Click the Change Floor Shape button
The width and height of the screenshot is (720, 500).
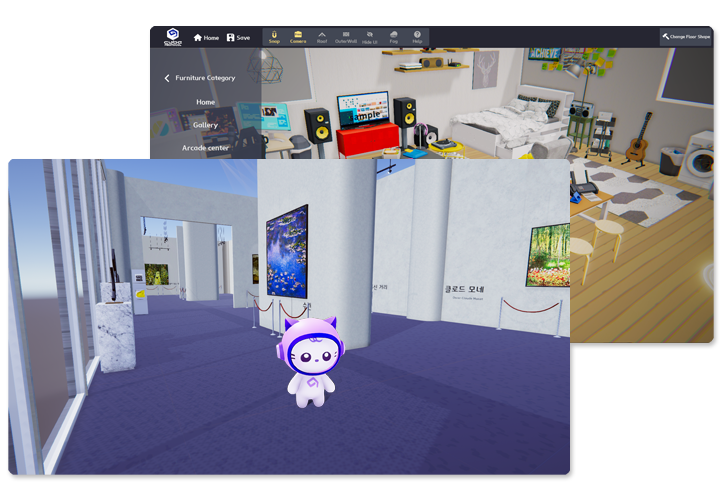[x=685, y=37]
